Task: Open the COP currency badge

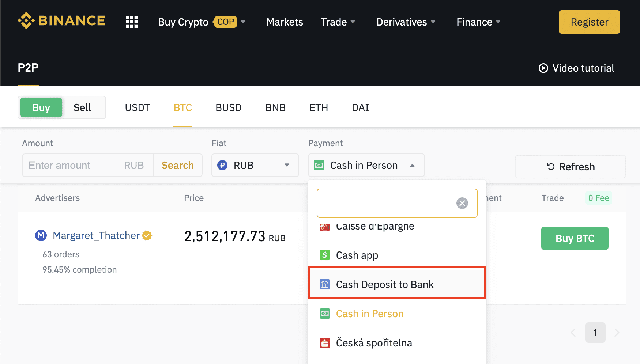Action: coord(225,22)
